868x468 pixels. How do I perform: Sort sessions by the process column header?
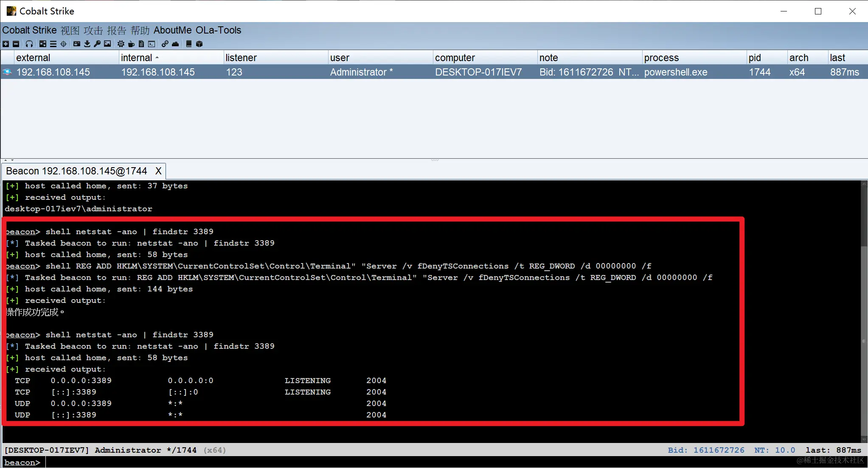click(661, 58)
